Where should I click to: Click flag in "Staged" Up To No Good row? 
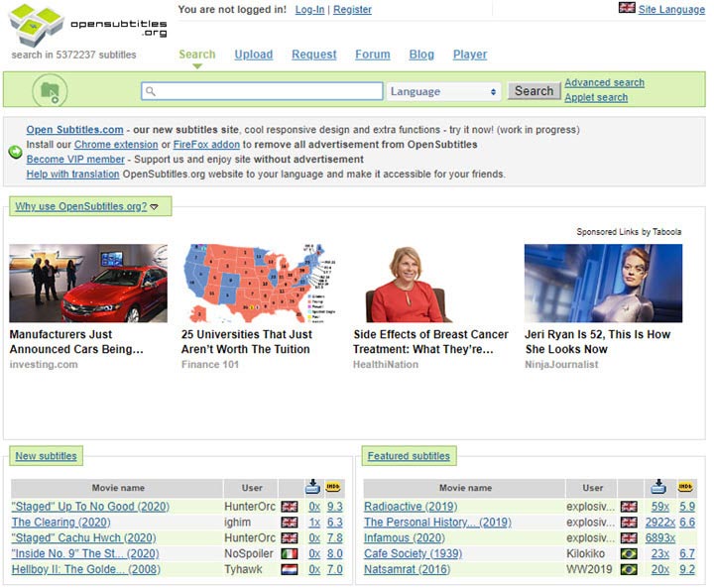coord(290,507)
